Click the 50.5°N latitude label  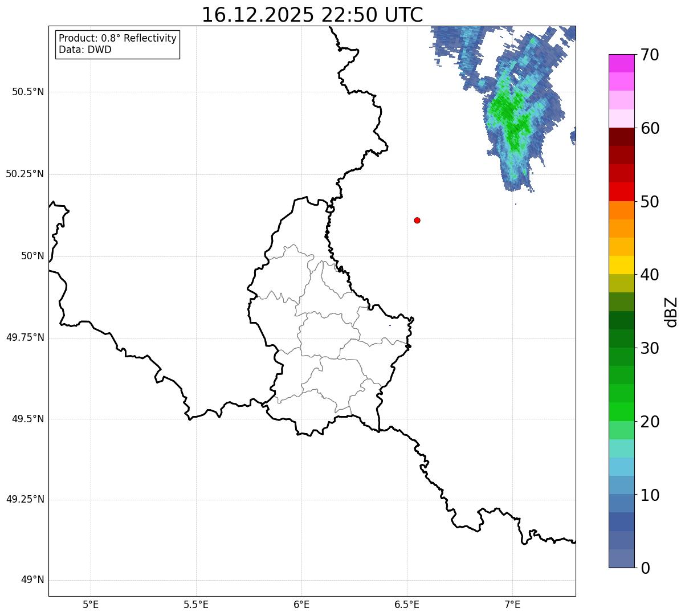(28, 92)
